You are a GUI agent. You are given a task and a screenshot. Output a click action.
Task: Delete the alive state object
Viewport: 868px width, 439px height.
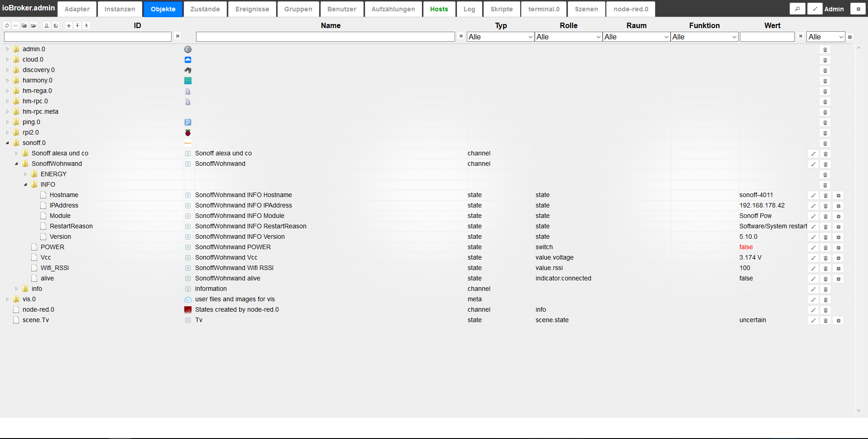coord(825,279)
